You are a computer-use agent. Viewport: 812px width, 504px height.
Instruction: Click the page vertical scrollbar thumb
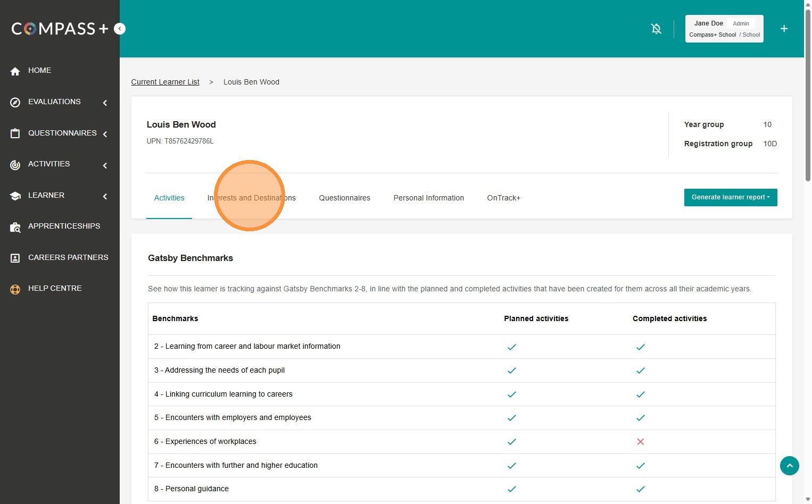coord(808,96)
